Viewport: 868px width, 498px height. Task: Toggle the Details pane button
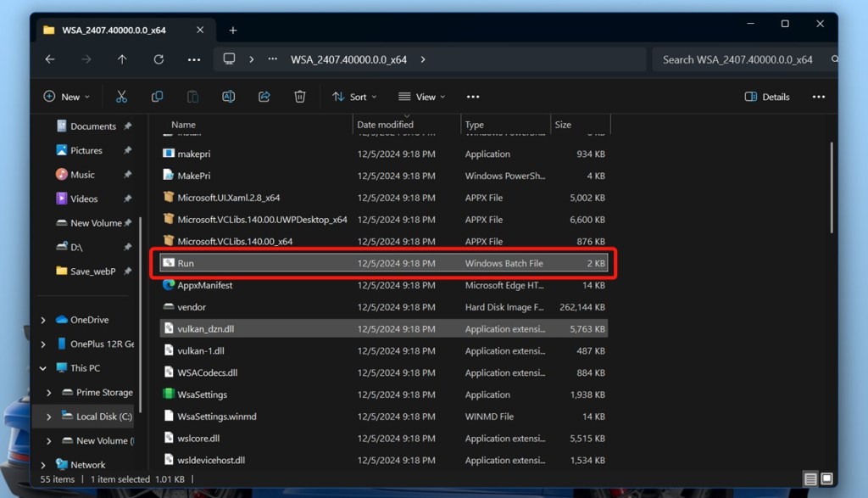pyautogui.click(x=767, y=97)
